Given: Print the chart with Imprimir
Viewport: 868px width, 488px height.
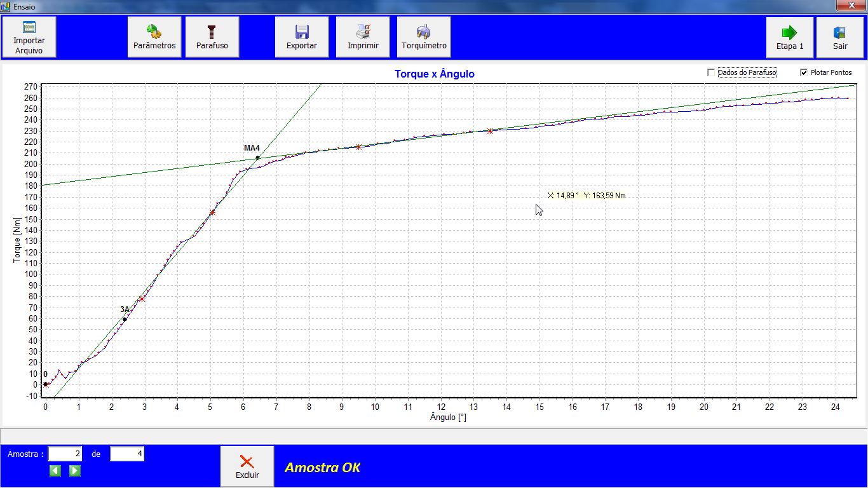Looking at the screenshot, I should click(363, 37).
